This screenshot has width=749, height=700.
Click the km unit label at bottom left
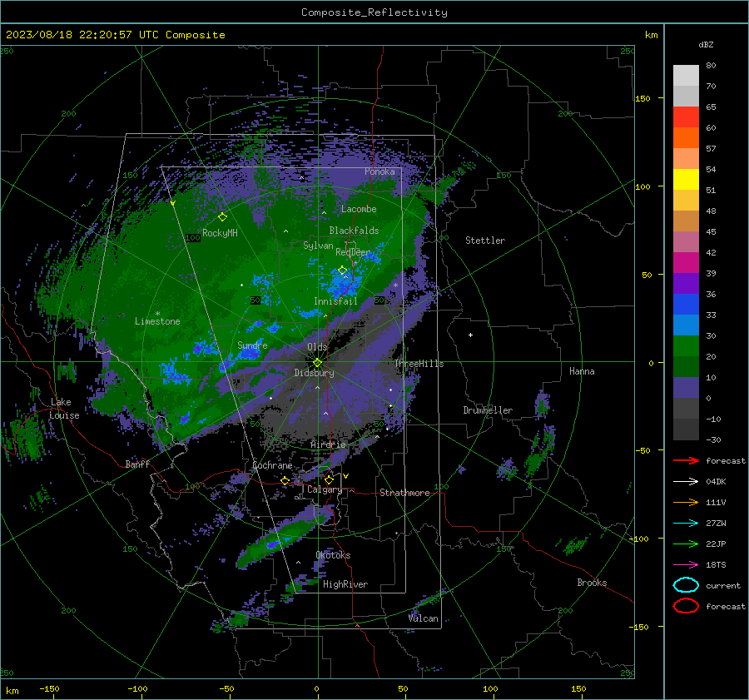pyautogui.click(x=12, y=691)
